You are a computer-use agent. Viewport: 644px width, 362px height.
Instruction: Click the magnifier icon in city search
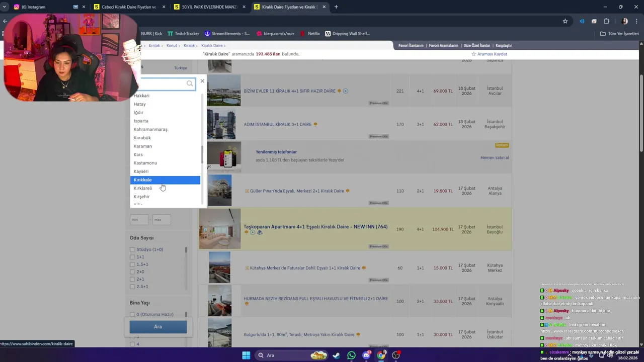pyautogui.click(x=190, y=84)
